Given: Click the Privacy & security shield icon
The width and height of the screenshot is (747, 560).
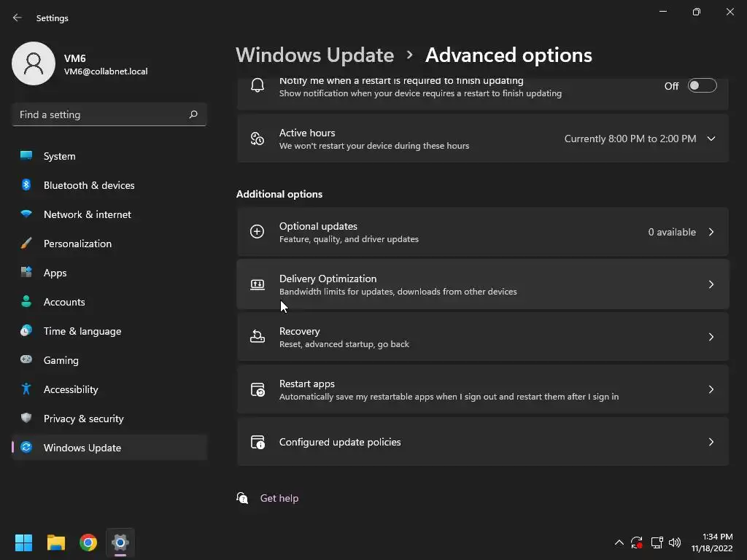Looking at the screenshot, I should click(x=26, y=418).
